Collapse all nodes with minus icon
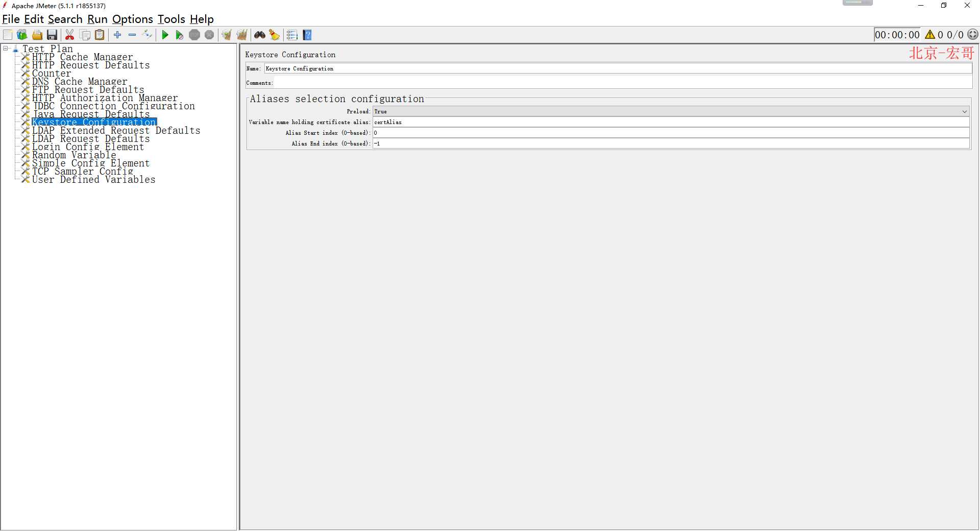Image resolution: width=980 pixels, height=531 pixels. (x=132, y=35)
